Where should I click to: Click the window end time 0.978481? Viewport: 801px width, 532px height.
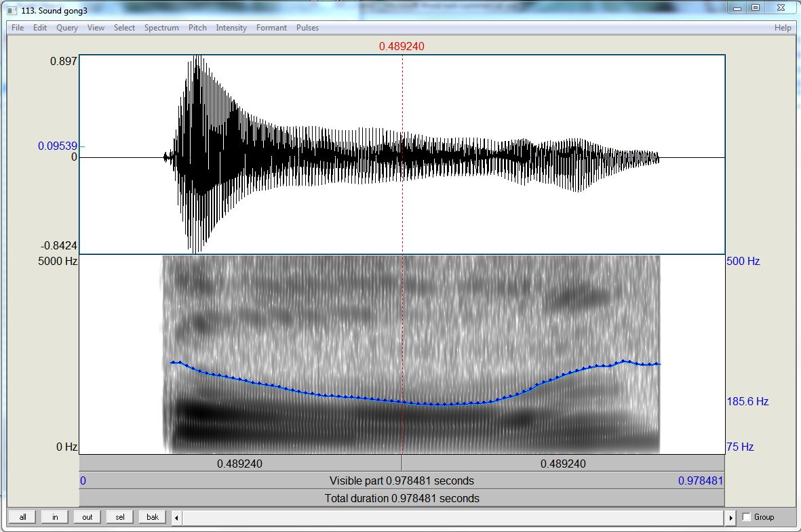coord(701,480)
